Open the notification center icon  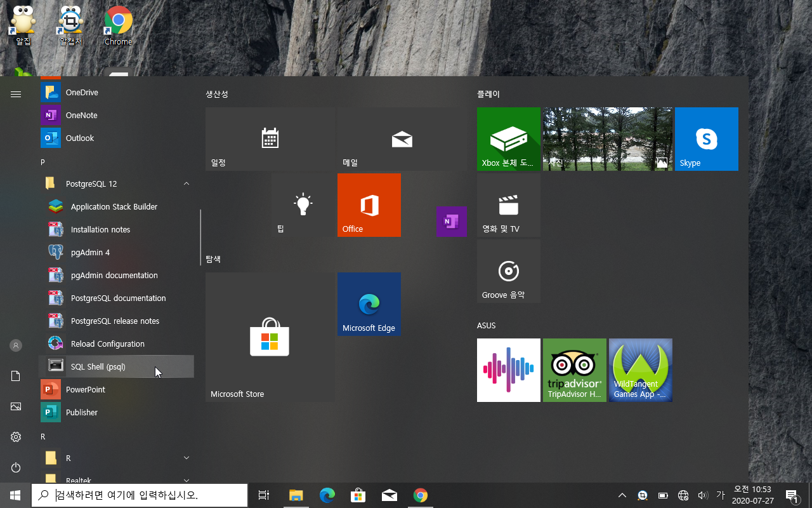point(791,495)
